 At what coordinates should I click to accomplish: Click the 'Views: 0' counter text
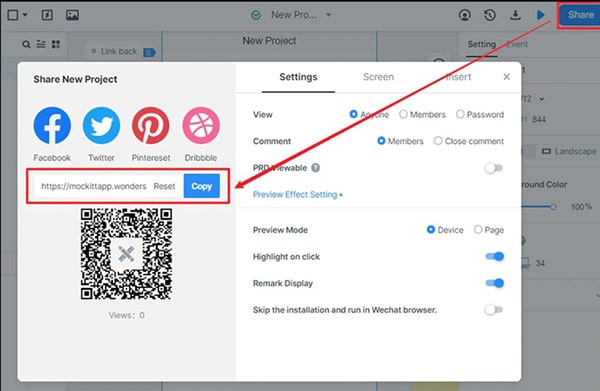tap(126, 315)
